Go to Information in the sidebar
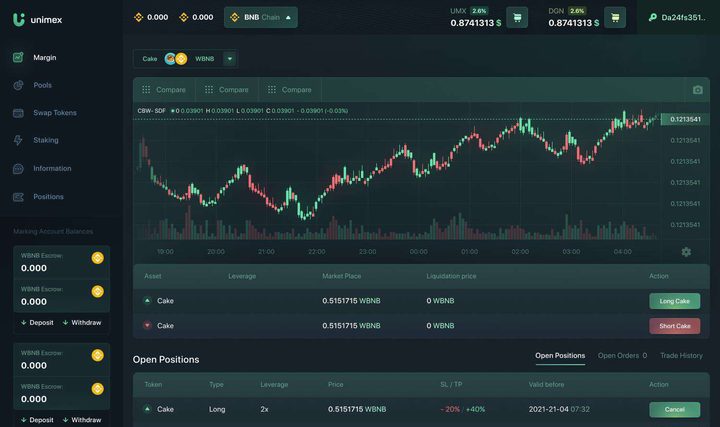This screenshot has height=427, width=720. click(52, 169)
